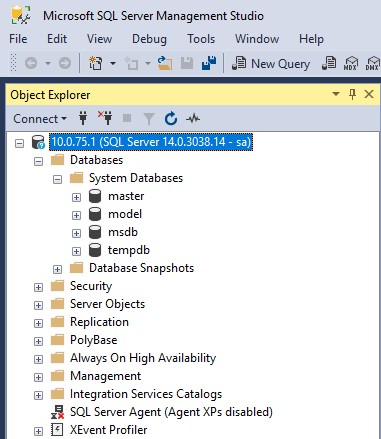Expand Integration Services Catalogs folder
This screenshot has width=381, height=439.
(x=39, y=396)
